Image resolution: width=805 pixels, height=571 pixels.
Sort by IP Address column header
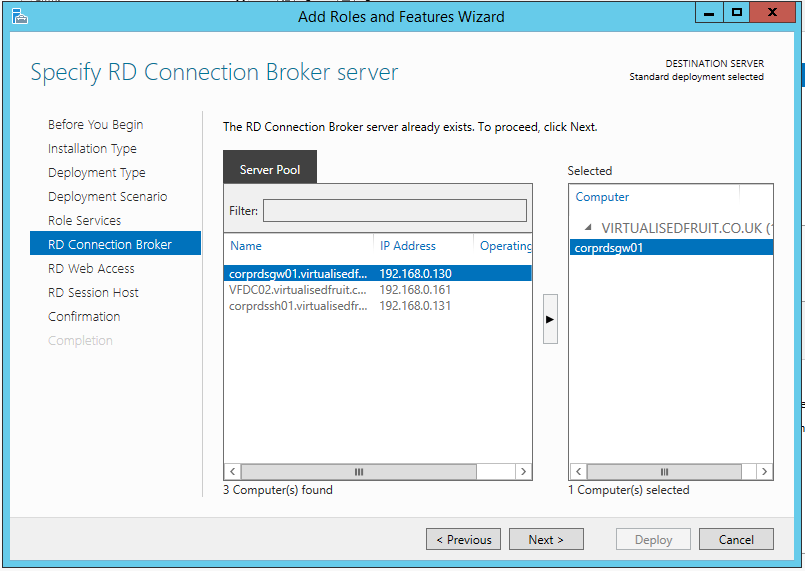point(408,246)
